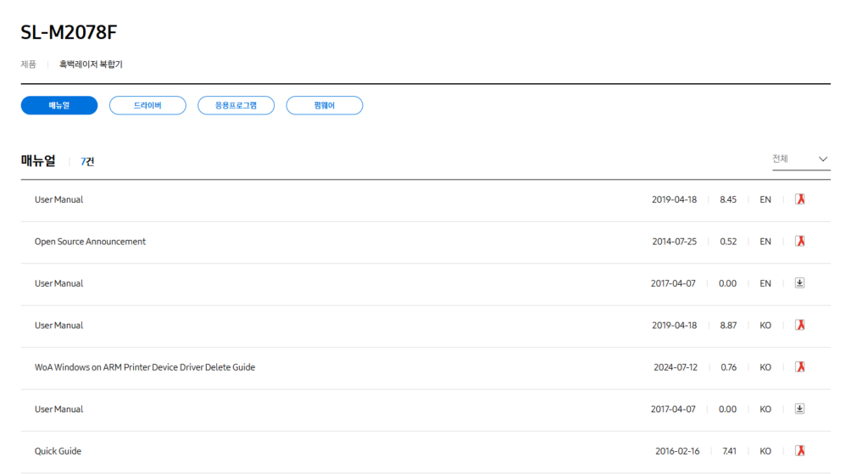Click the file size 8.45
The height and width of the screenshot is (474, 868).
pyautogui.click(x=728, y=199)
